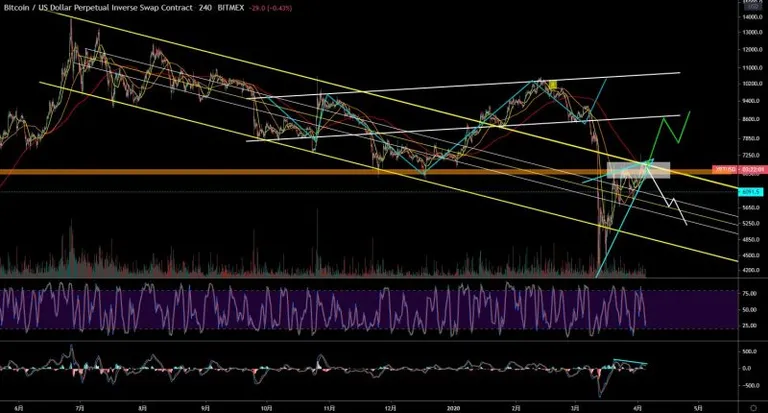Select the cyan divergence line on MACD panel
Viewport: 768px width, 413px height.
point(630,363)
